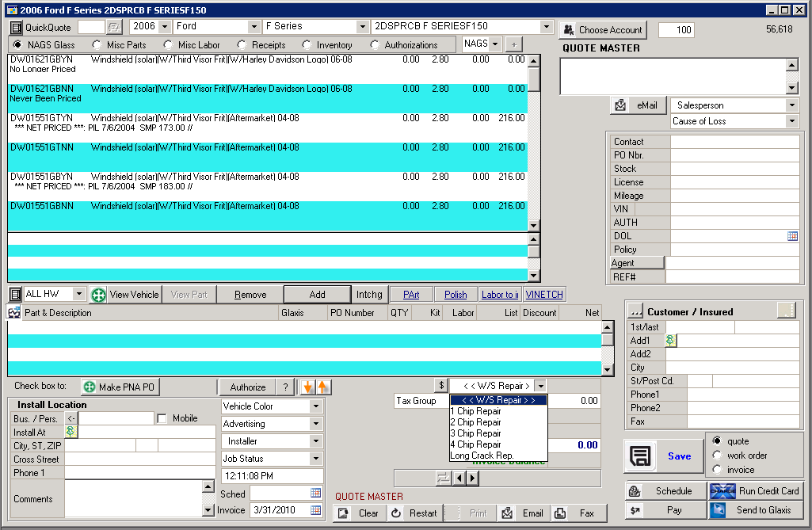Select the Misc Parts radio button
The image size is (812, 530).
coord(97,44)
